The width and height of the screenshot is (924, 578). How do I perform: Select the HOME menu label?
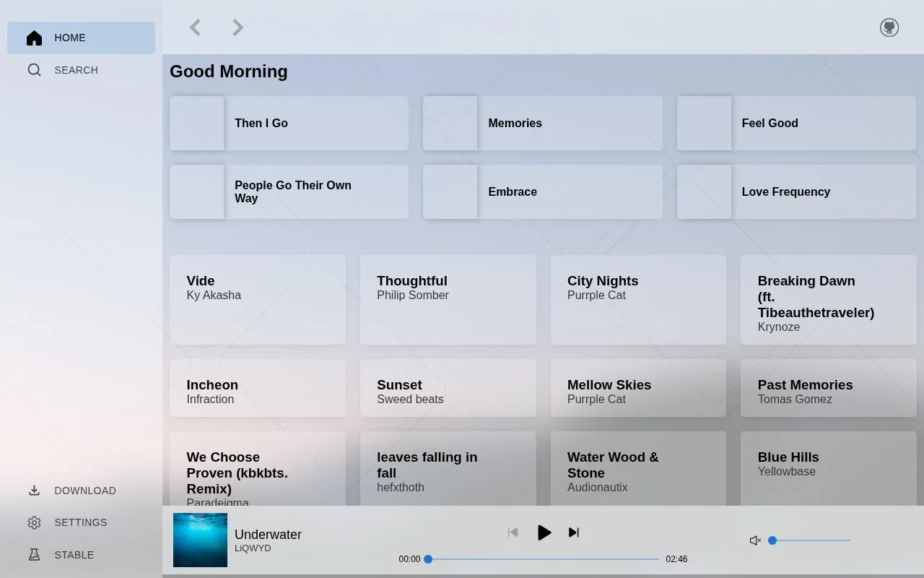[70, 38]
